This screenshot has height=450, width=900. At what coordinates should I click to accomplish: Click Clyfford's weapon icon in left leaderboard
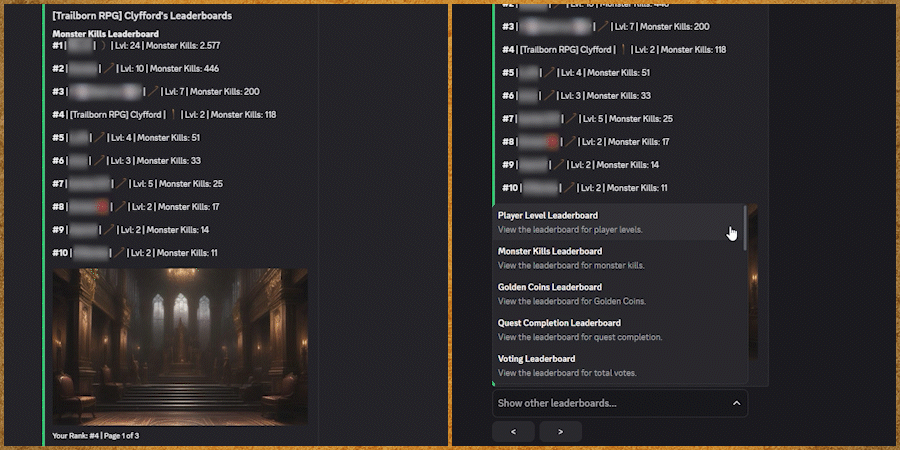click(x=173, y=115)
